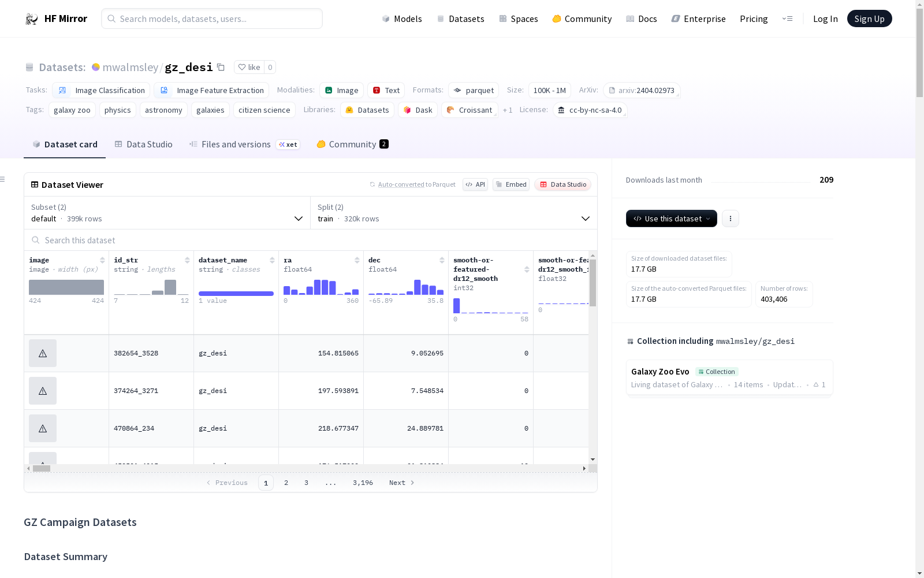
Task: Open the Files and versions tab
Action: pos(244,144)
